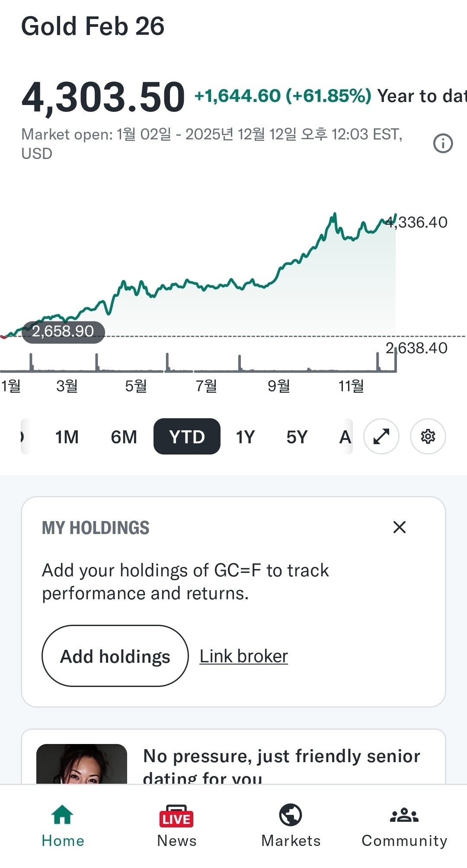Open Live News tab
Viewport: 467px width, 868px height.
(x=176, y=826)
